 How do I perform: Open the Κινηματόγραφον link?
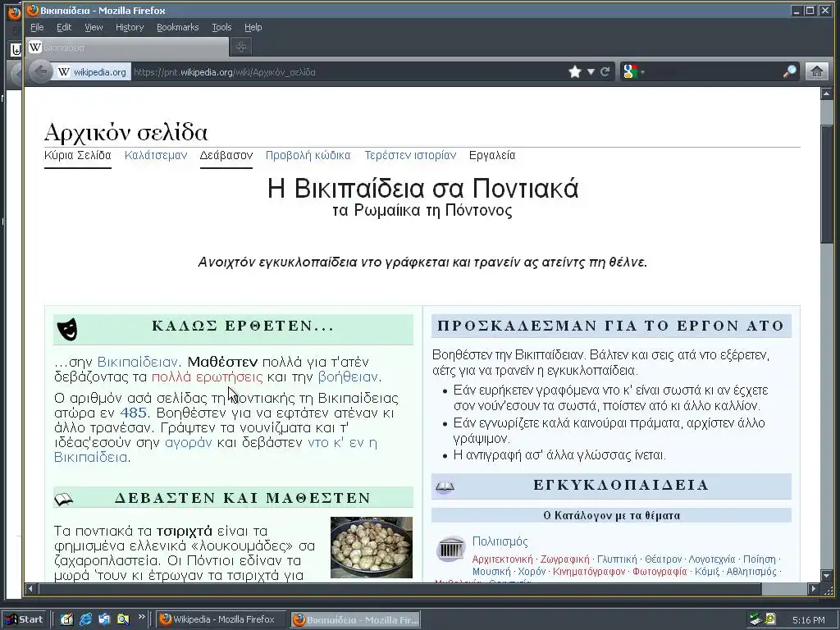(x=589, y=572)
